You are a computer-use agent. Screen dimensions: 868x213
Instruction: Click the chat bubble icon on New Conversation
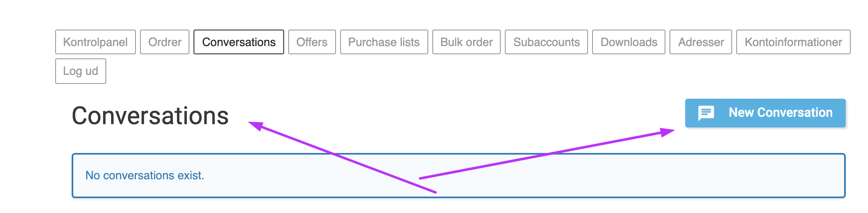[706, 113]
